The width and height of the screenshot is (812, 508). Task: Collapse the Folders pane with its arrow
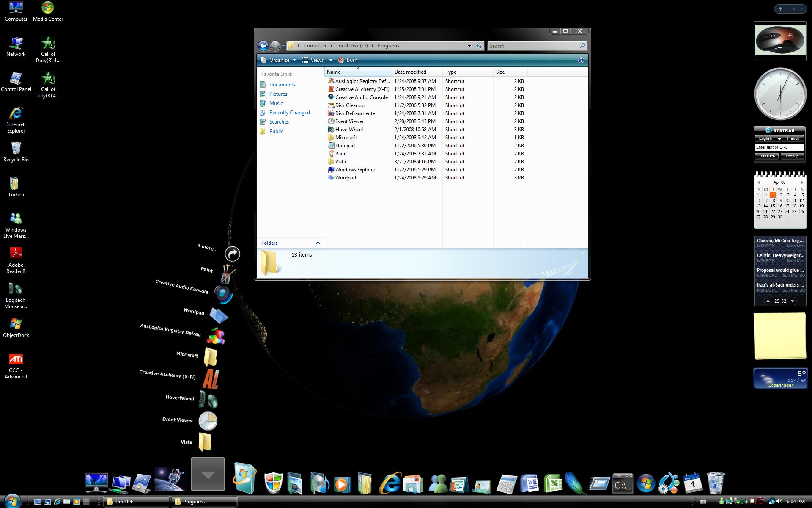318,243
